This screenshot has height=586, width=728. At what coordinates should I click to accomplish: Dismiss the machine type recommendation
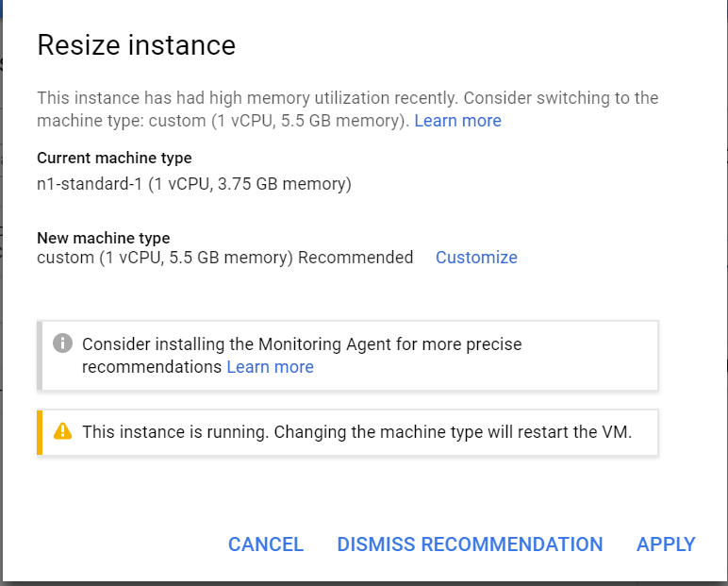[470, 544]
